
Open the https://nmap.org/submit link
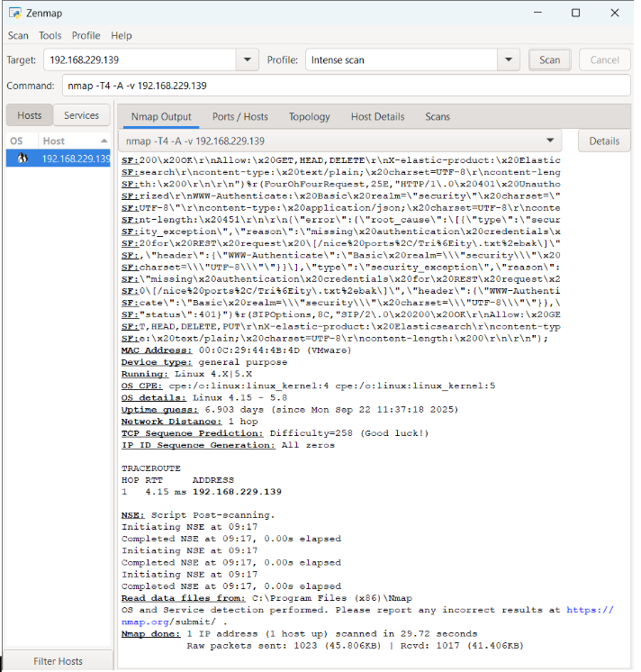(367, 616)
